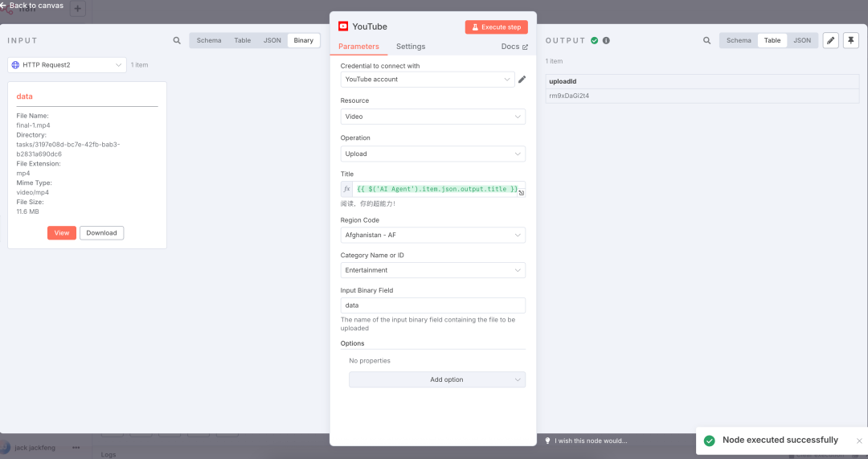Image resolution: width=868 pixels, height=459 pixels.
Task: Click the video/mp4 mime type value
Action: coord(33,192)
